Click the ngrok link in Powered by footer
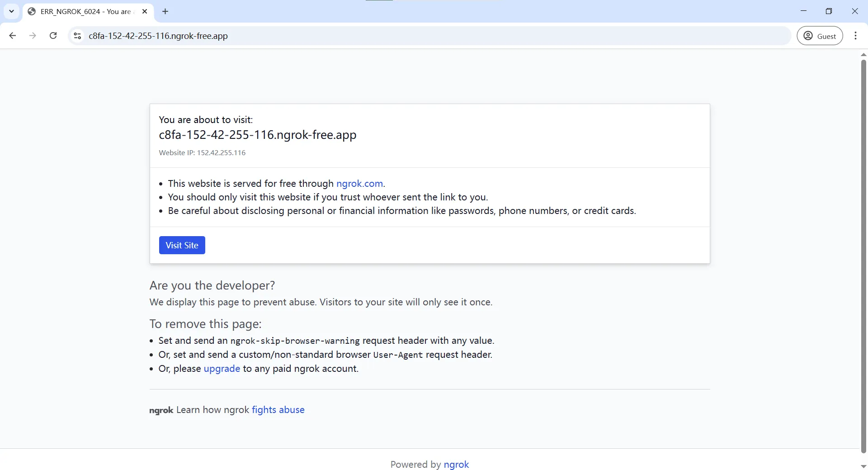 (x=456, y=465)
